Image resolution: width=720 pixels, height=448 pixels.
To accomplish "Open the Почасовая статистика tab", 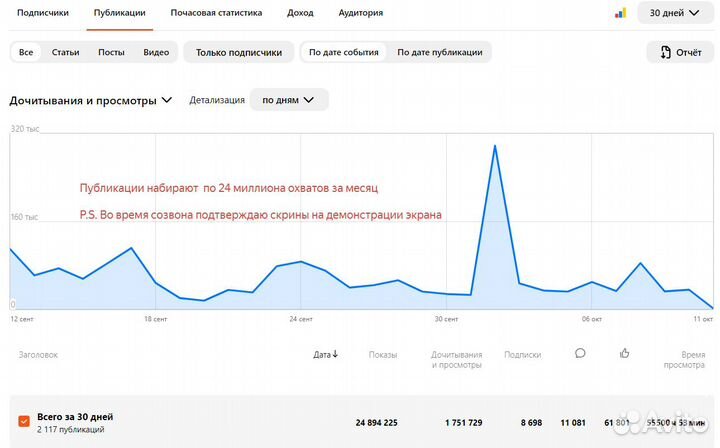I will [216, 13].
